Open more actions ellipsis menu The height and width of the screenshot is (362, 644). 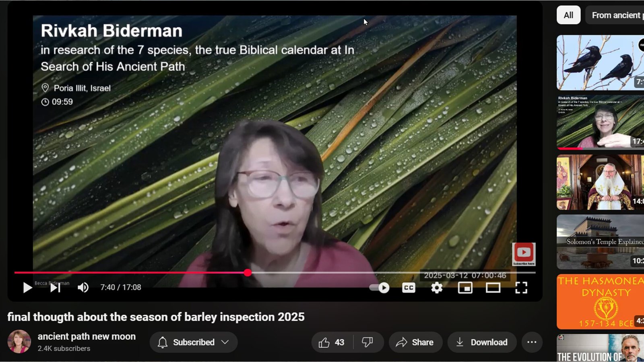(532, 342)
